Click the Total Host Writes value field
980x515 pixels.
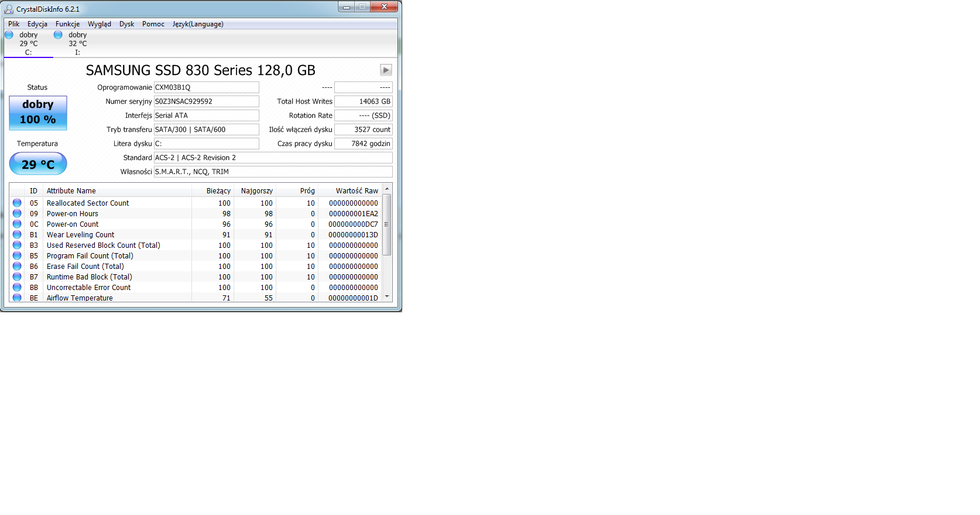pos(363,101)
